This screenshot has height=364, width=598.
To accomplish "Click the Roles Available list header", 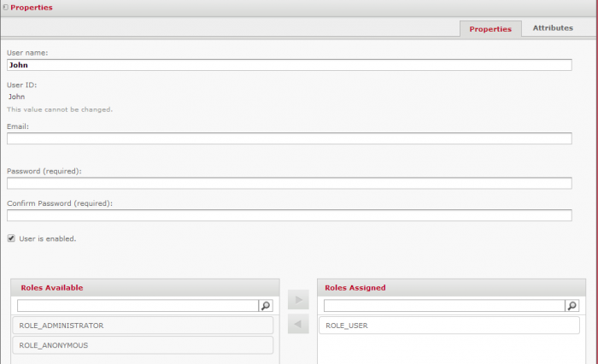I will [144, 288].
